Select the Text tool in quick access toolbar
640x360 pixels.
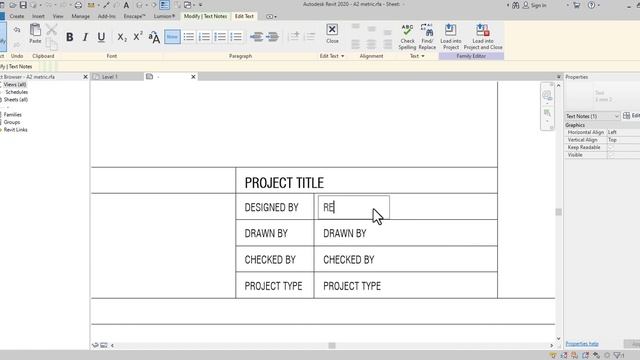tap(126, 5)
